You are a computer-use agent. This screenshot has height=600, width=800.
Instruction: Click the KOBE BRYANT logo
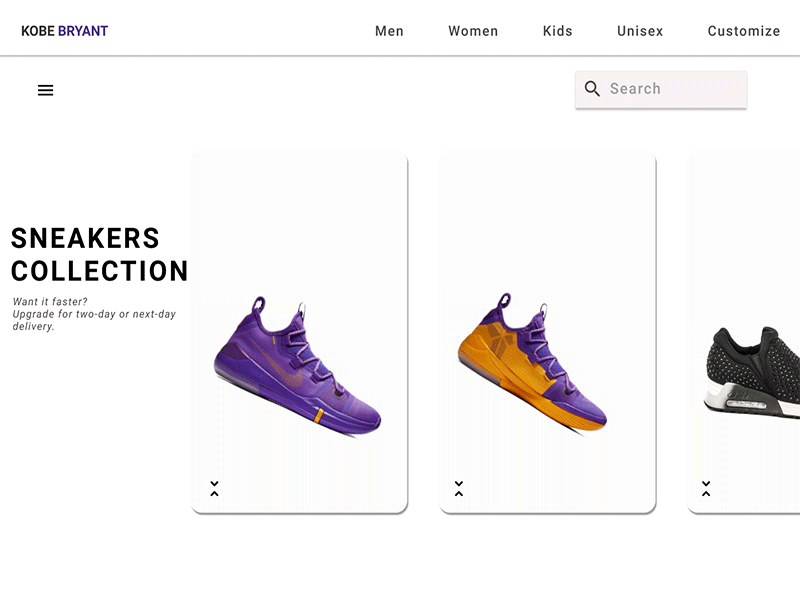coord(64,31)
